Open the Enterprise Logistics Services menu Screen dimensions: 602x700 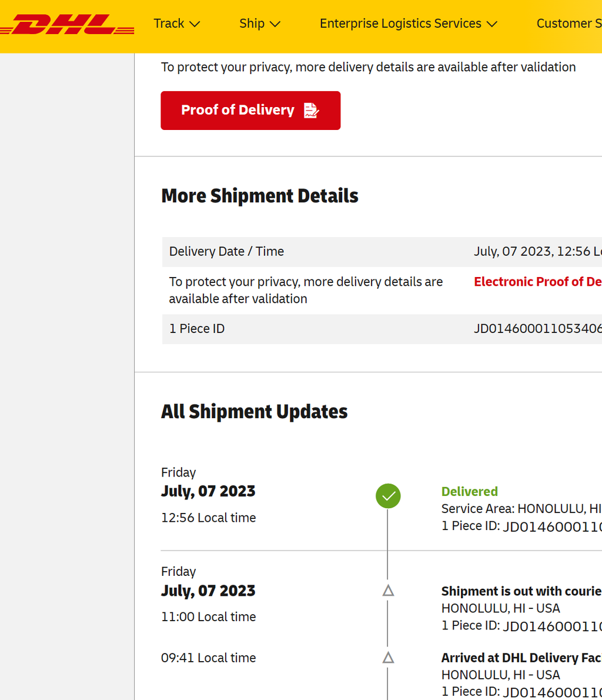(x=409, y=23)
